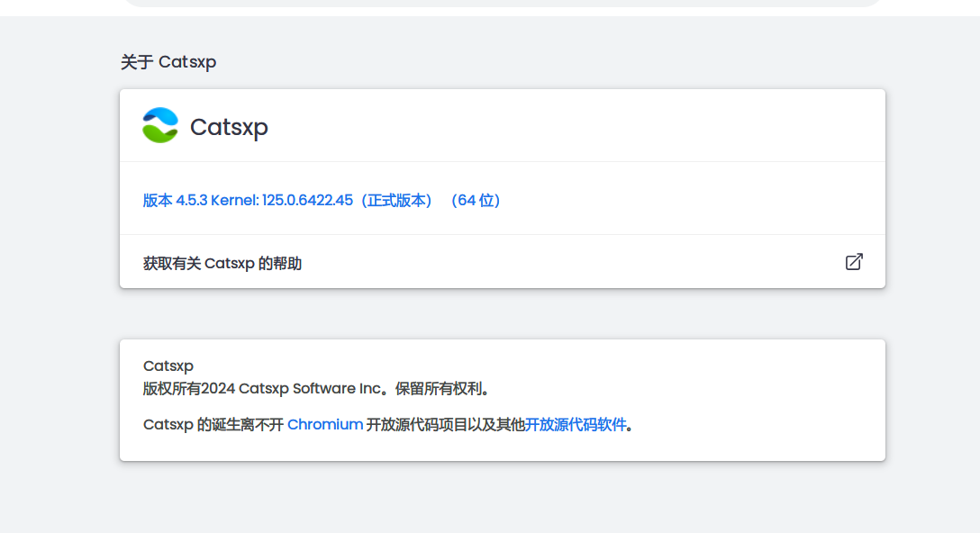The image size is (980, 533).
Task: Click the search bar at top edge
Action: coord(503,3)
